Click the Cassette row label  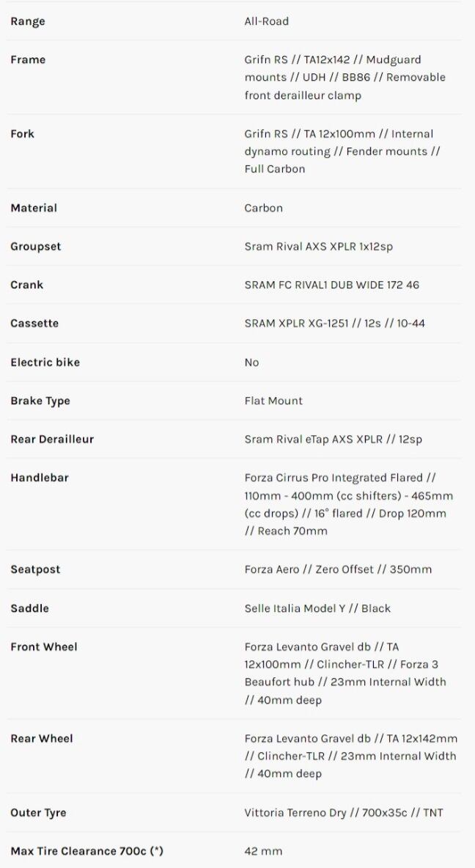34,323
